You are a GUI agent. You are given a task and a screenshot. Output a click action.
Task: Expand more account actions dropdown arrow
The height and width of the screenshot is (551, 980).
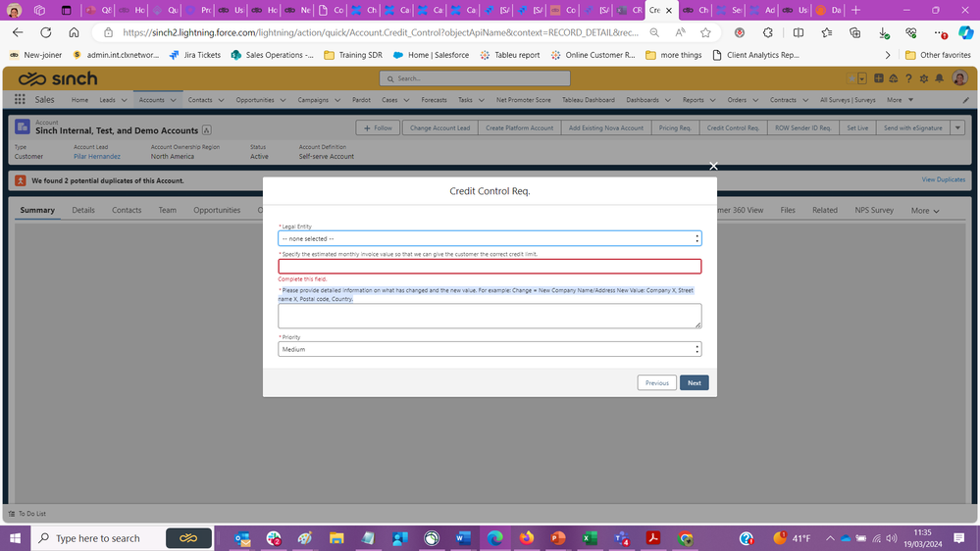pos(957,128)
